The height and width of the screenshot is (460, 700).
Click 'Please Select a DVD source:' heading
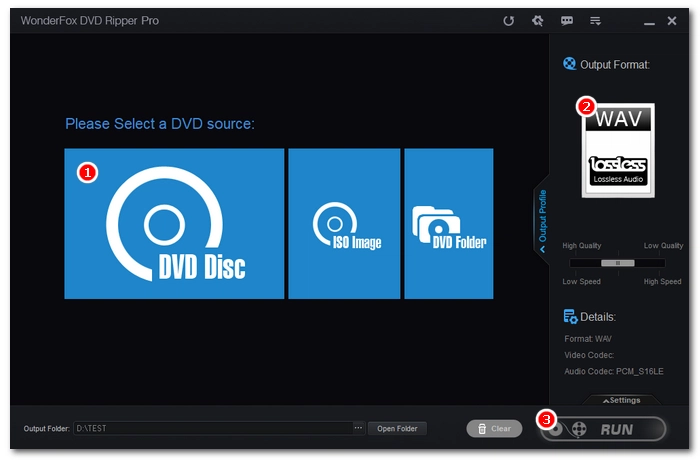coord(160,124)
